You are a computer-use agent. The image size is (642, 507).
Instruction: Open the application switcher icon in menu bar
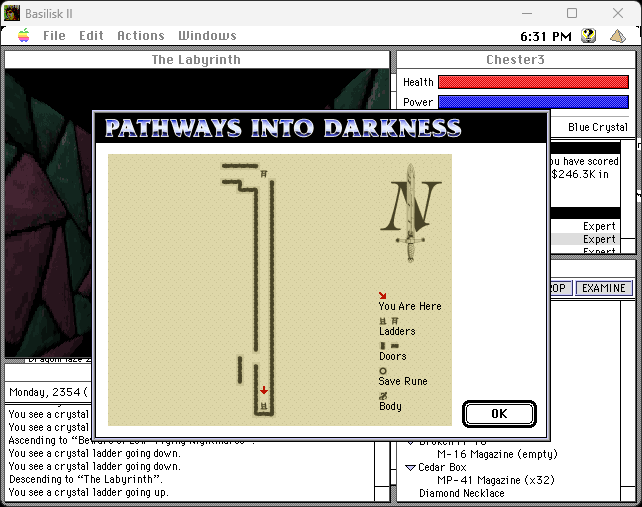click(x=617, y=36)
